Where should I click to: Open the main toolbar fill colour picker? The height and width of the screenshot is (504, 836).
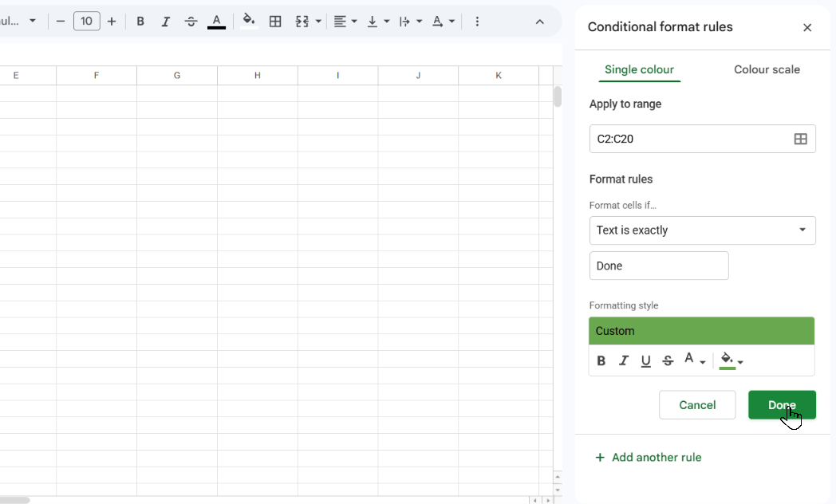[248, 22]
